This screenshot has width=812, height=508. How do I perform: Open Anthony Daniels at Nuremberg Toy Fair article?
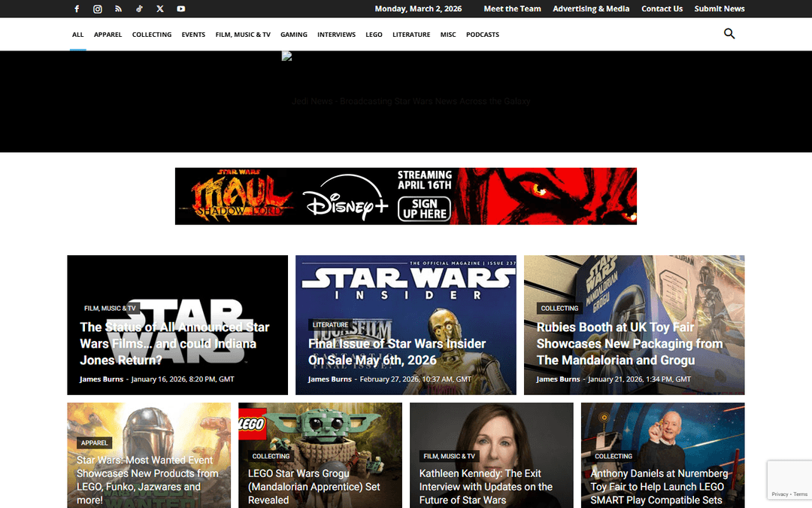point(659,487)
